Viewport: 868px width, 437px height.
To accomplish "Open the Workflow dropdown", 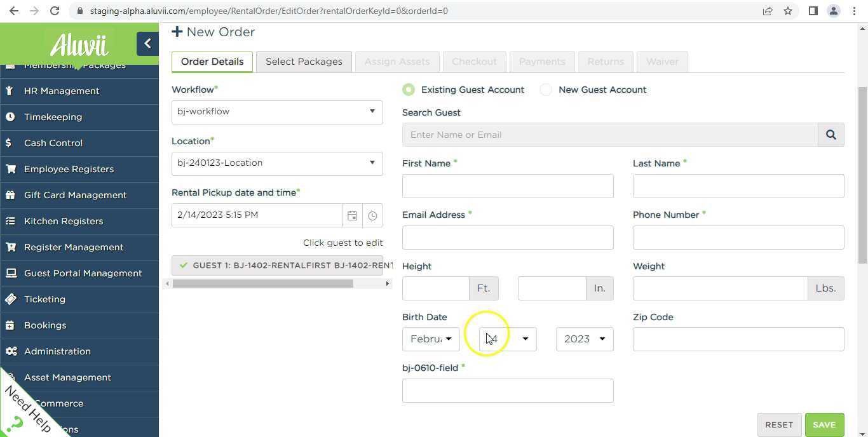I will click(x=276, y=111).
